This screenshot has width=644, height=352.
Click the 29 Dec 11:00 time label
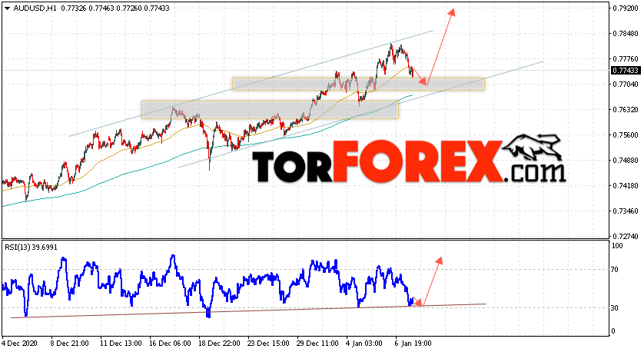click(317, 344)
